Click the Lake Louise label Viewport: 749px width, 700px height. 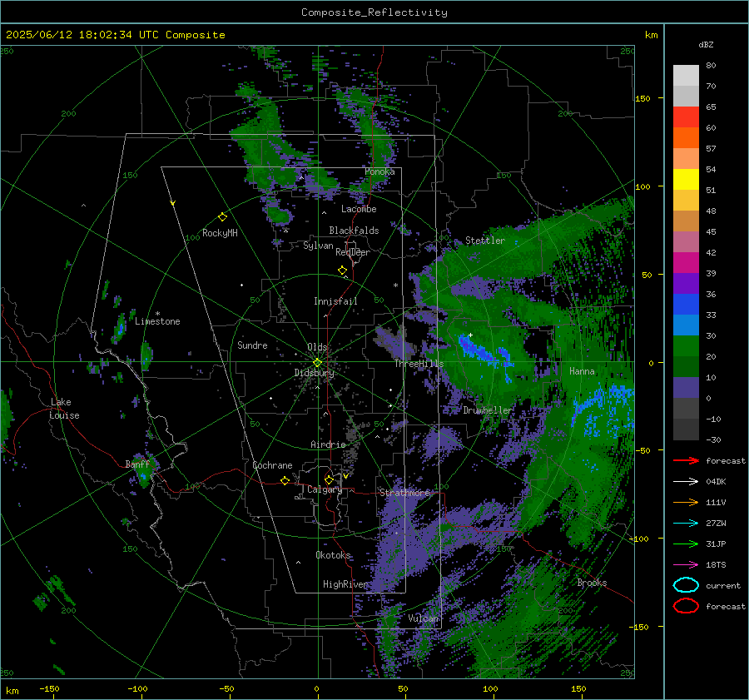click(x=64, y=409)
